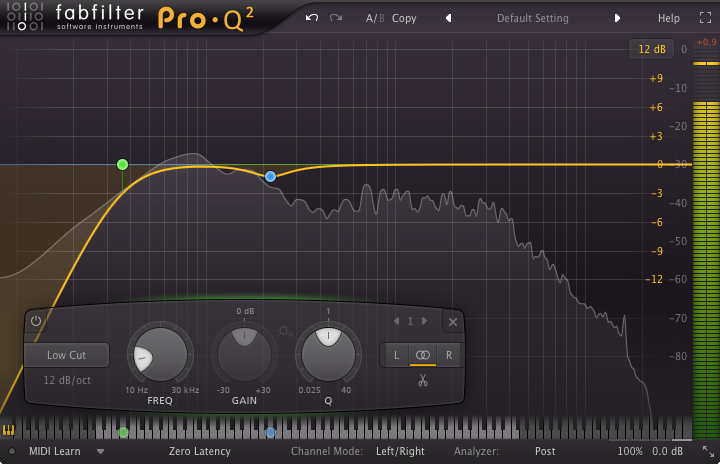Screen dimensions: 720x464
Task: Select previous band with left arrow
Action: tap(396, 321)
